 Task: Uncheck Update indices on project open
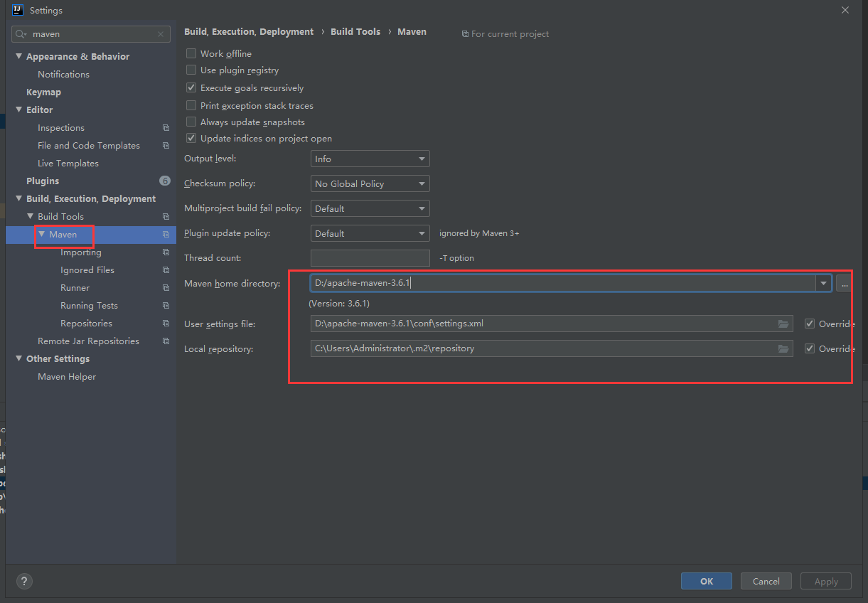pos(191,138)
